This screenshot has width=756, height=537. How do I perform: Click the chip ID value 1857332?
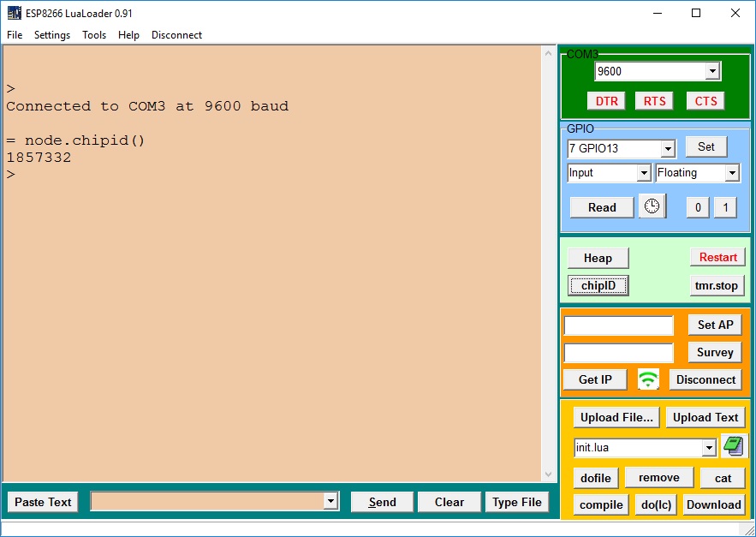39,158
